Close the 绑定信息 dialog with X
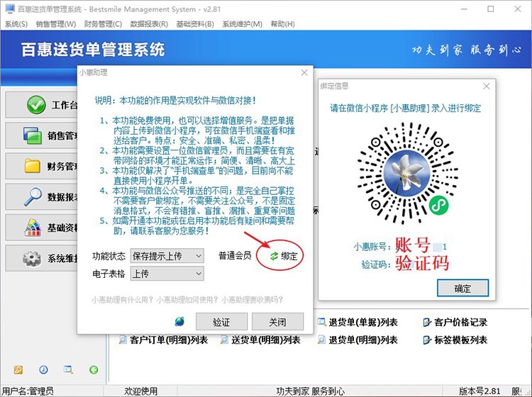Screen dimensions: 532x397 click(487, 86)
